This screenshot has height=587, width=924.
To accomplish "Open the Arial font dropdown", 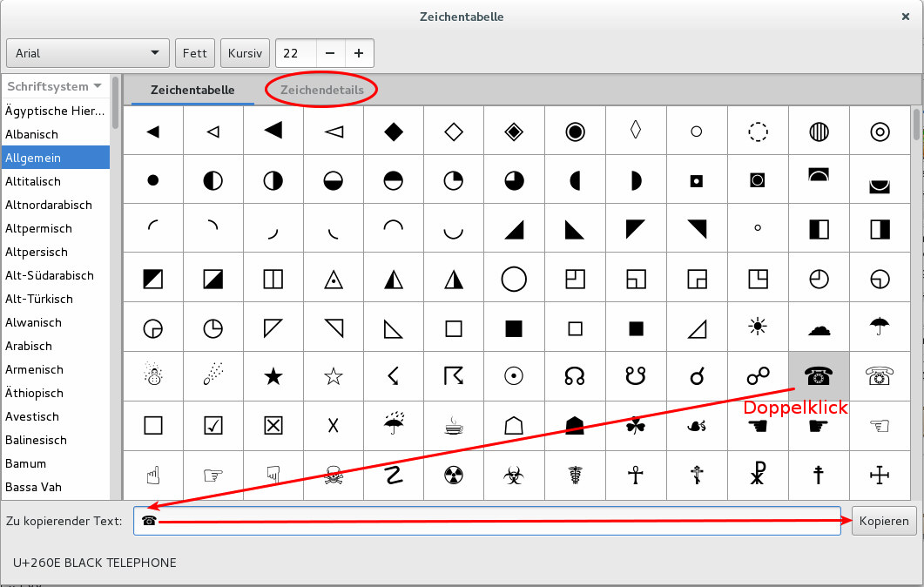I will [87, 53].
